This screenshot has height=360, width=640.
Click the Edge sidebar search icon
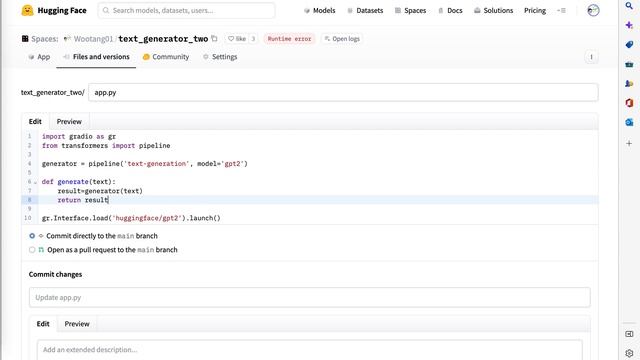point(629,6)
